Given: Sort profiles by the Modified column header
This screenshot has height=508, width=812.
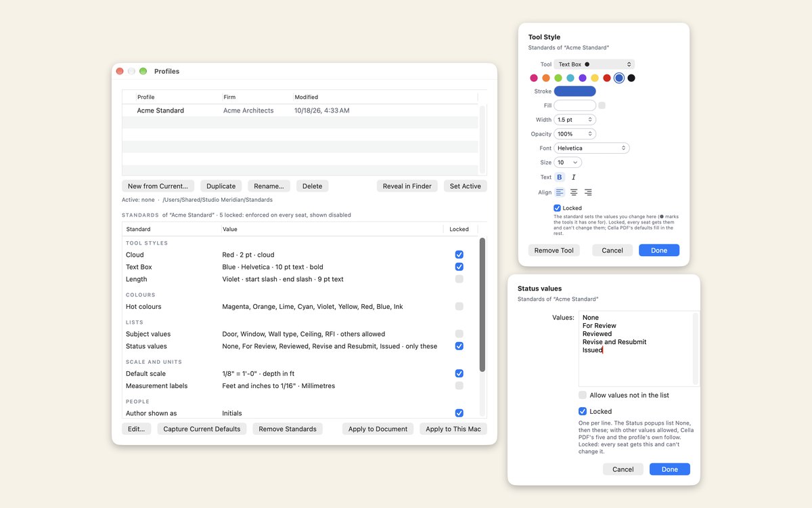Looking at the screenshot, I should [x=385, y=97].
